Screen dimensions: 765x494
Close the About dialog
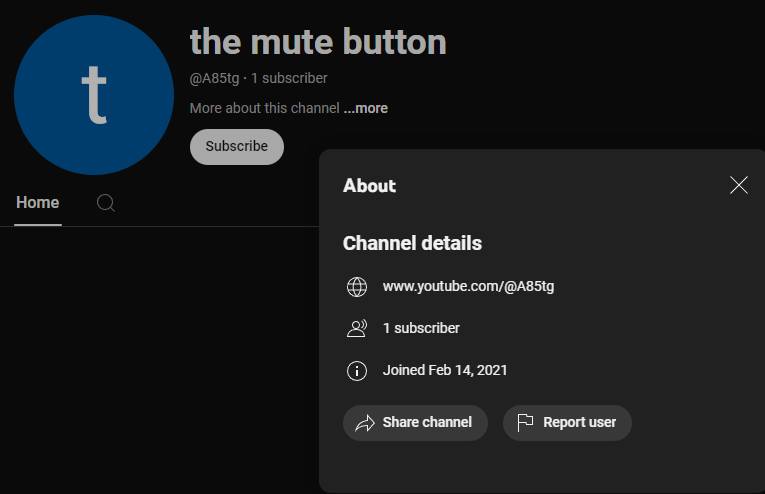coord(739,185)
